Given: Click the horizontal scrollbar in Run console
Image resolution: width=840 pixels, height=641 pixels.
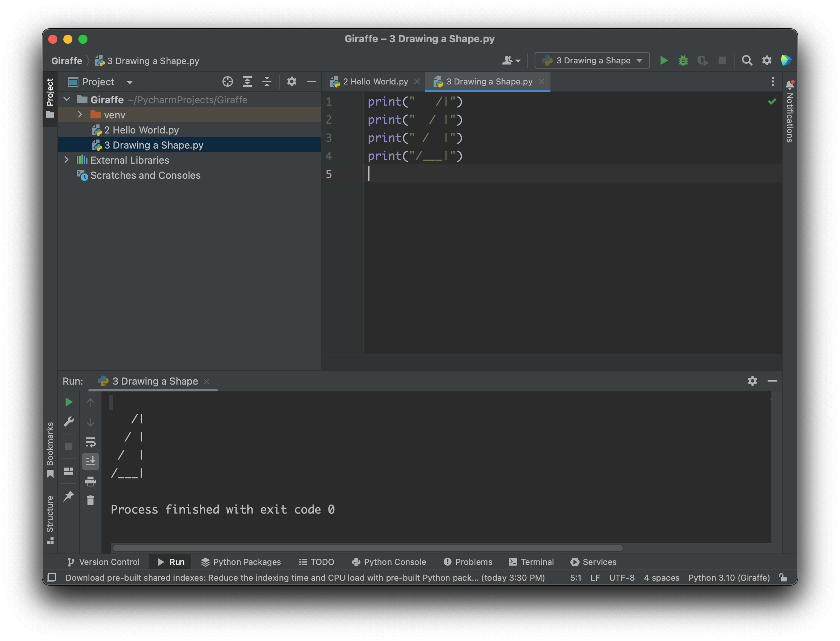Looking at the screenshot, I should click(368, 548).
